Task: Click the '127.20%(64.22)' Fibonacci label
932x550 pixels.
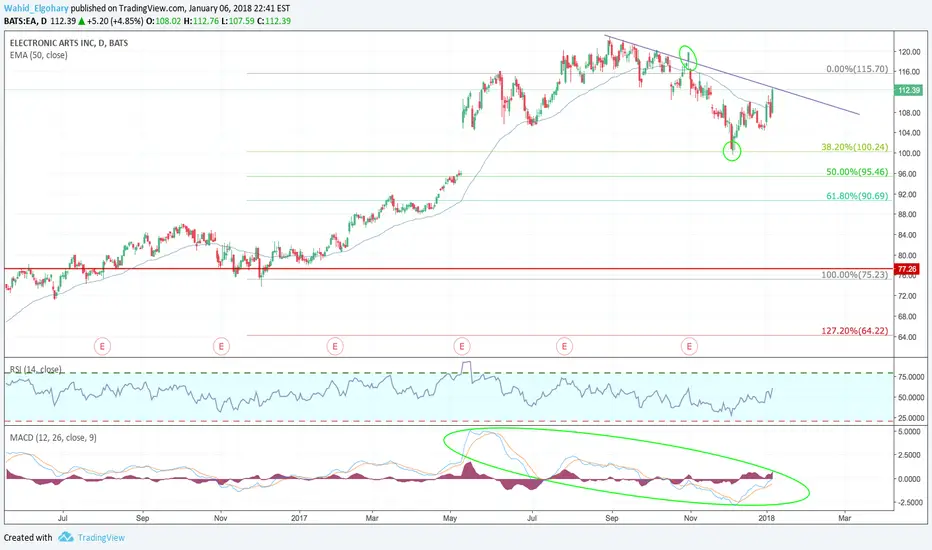Action: point(855,331)
